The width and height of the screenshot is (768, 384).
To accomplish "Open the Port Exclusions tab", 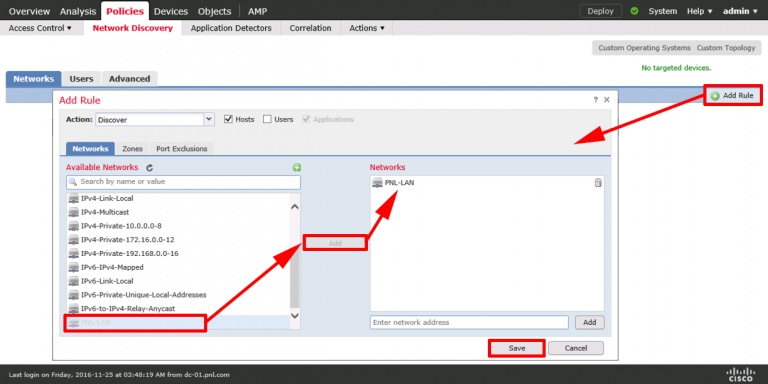I will [182, 148].
